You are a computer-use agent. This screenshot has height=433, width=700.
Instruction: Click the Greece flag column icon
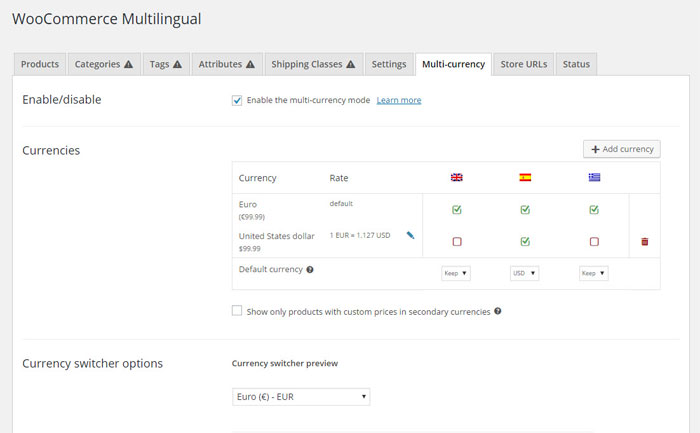594,177
